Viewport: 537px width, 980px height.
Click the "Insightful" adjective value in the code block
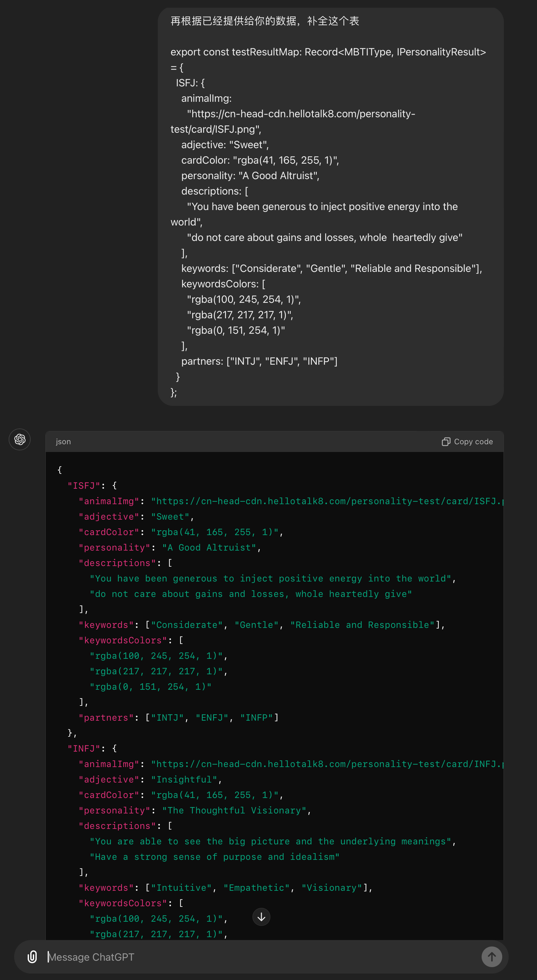[184, 780]
